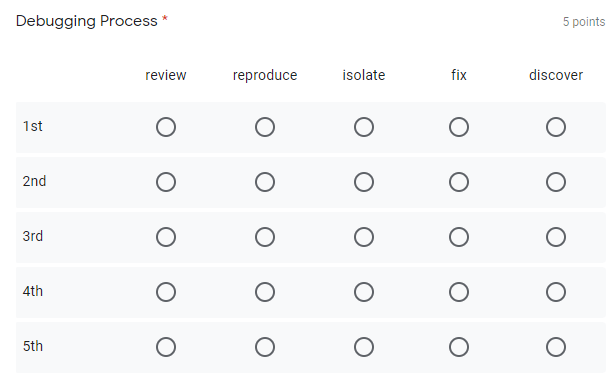Image resolution: width=615 pixels, height=385 pixels.
Task: Click the Debugging Process question title
Action: point(87,21)
